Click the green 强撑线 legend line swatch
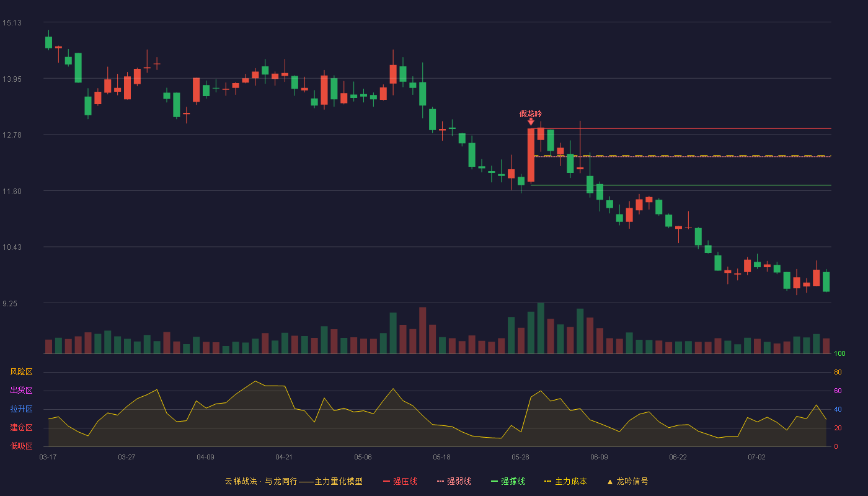 pos(494,482)
